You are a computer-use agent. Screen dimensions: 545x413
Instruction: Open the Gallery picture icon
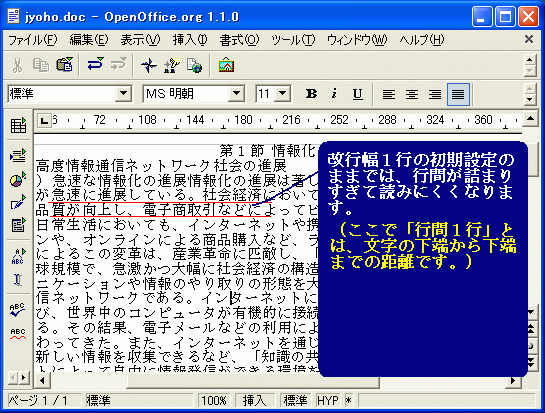click(226, 65)
